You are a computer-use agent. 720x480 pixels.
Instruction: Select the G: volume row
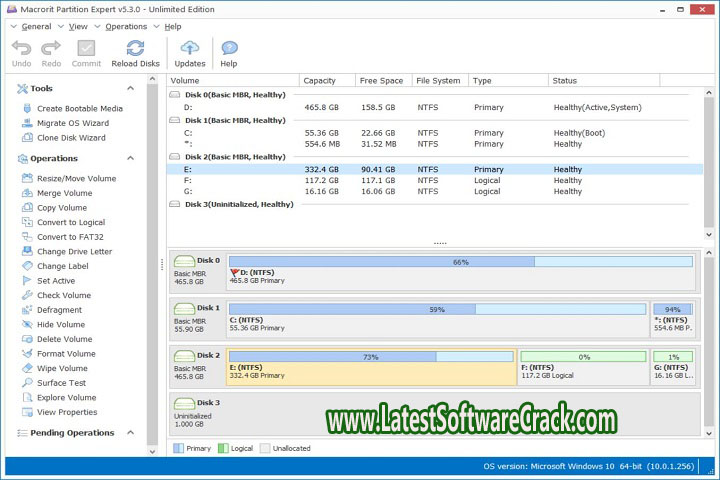coord(434,192)
